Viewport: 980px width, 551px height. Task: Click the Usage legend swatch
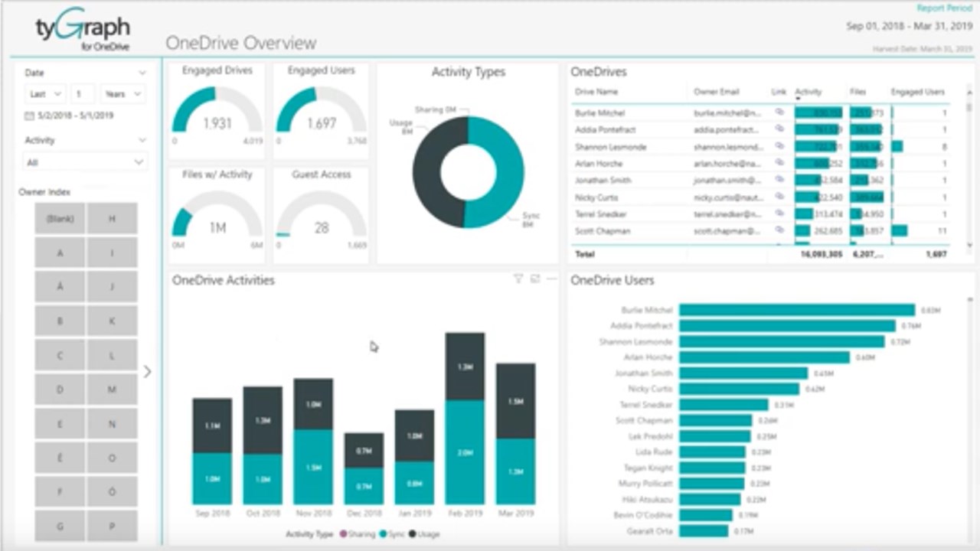click(x=413, y=533)
